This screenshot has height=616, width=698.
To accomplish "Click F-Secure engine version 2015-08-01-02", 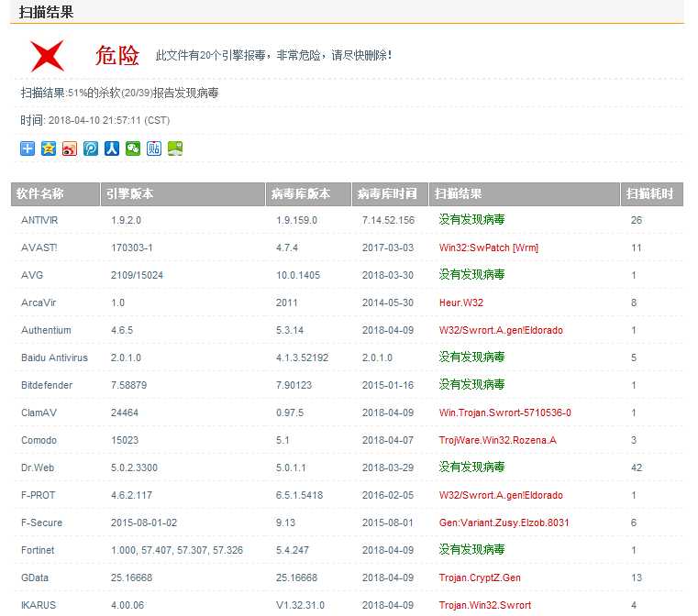I will 144,523.
